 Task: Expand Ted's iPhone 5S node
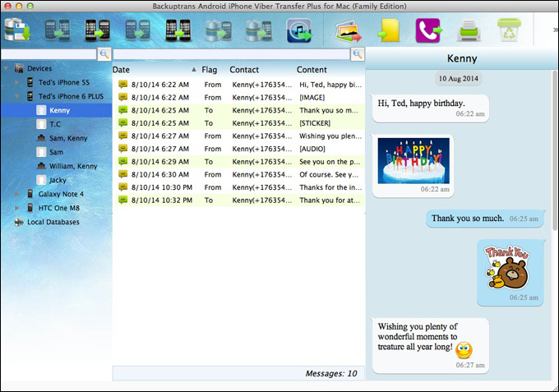(16, 82)
